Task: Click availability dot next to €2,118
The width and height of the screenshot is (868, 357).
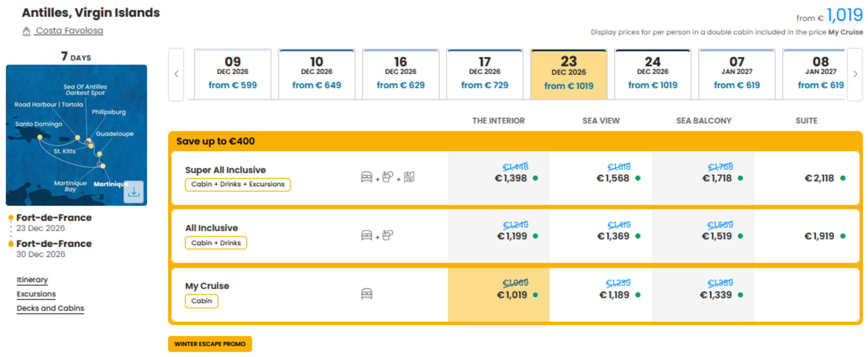Action: 843,178
